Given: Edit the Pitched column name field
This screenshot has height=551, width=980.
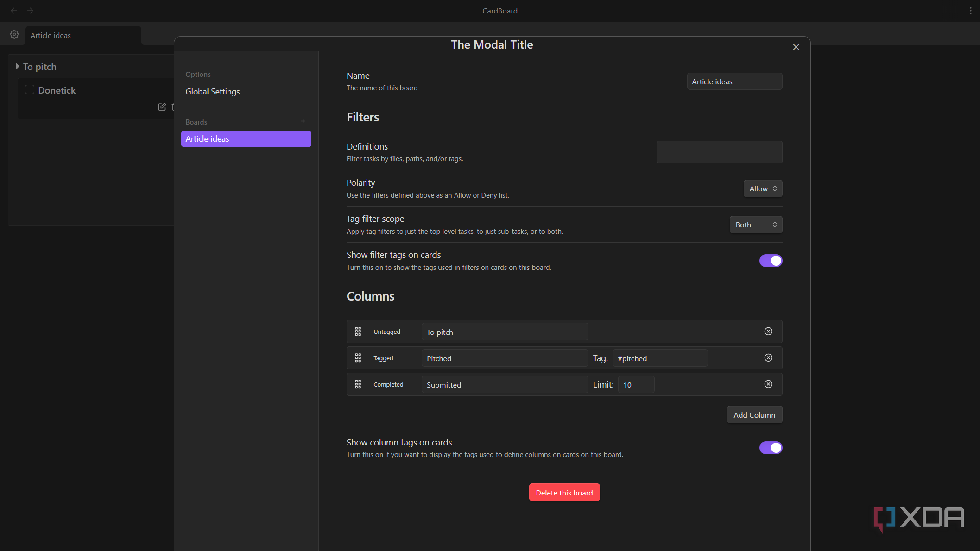Looking at the screenshot, I should (x=505, y=358).
